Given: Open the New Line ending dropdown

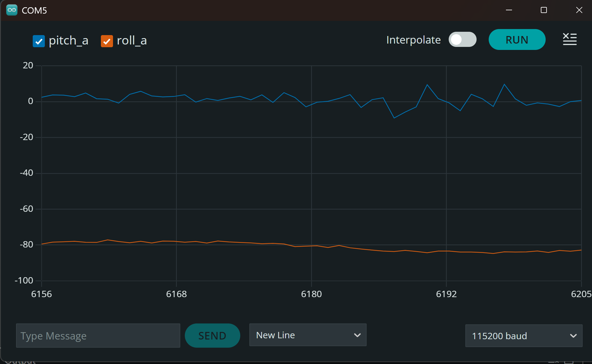Looking at the screenshot, I should click(308, 335).
